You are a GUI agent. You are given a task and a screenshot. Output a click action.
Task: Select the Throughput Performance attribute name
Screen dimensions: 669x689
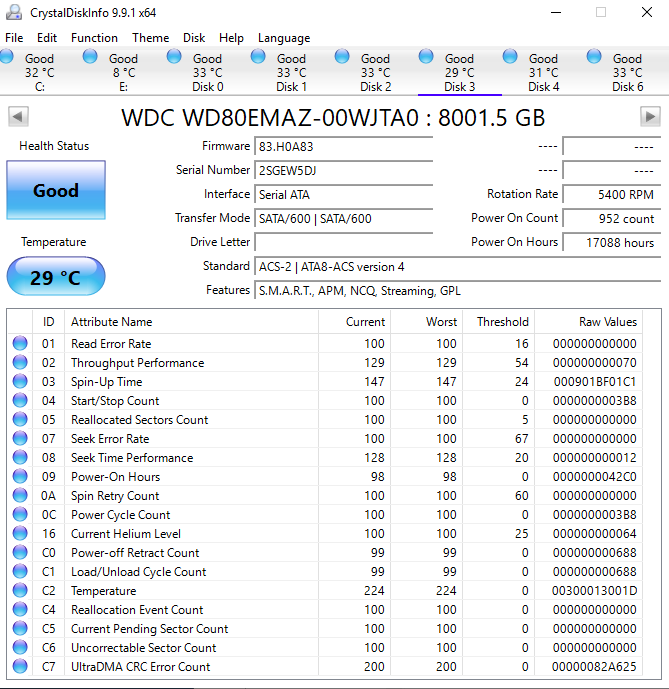tap(138, 363)
